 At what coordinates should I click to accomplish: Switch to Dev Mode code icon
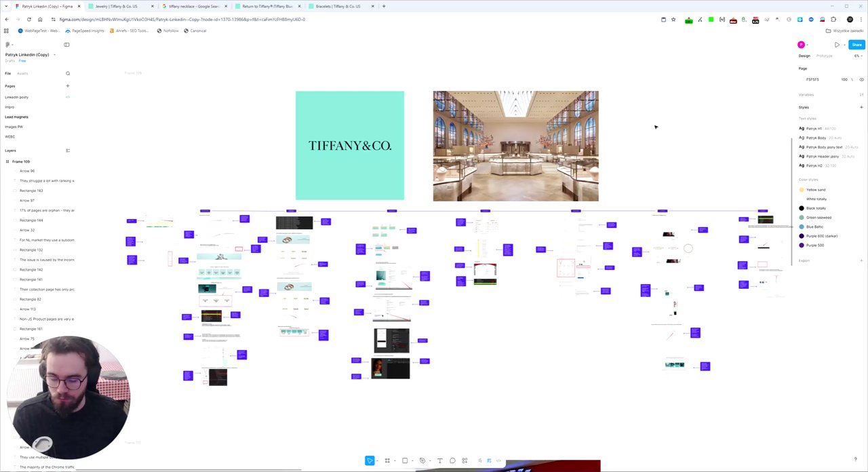(x=498, y=460)
